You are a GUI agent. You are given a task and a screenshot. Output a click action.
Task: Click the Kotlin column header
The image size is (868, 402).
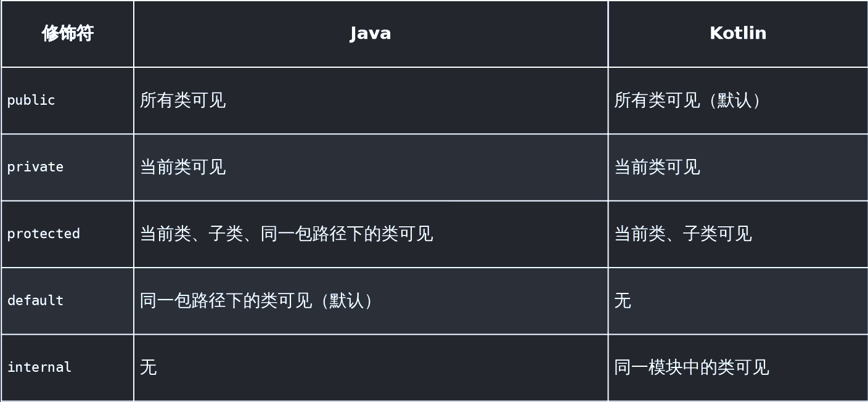(738, 33)
